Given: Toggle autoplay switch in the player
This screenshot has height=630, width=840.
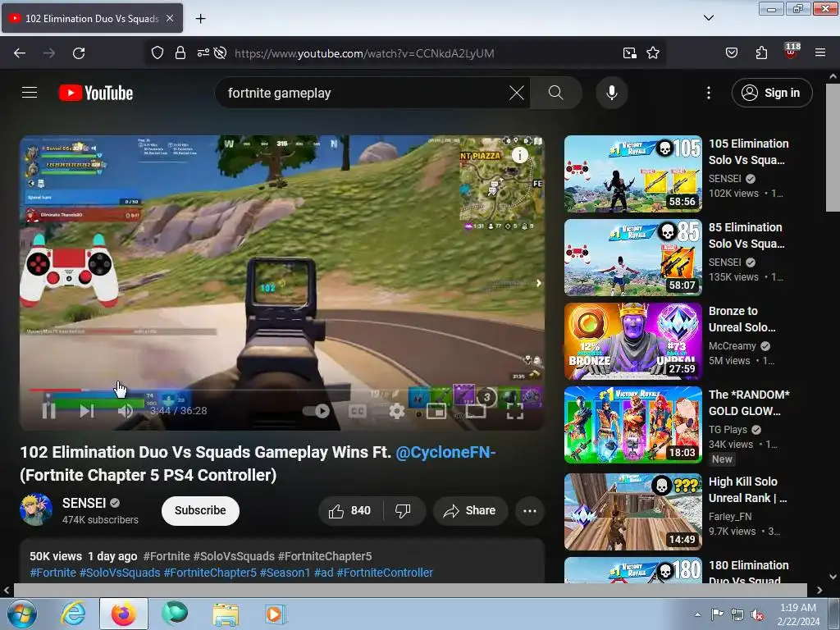Looking at the screenshot, I should [316, 411].
